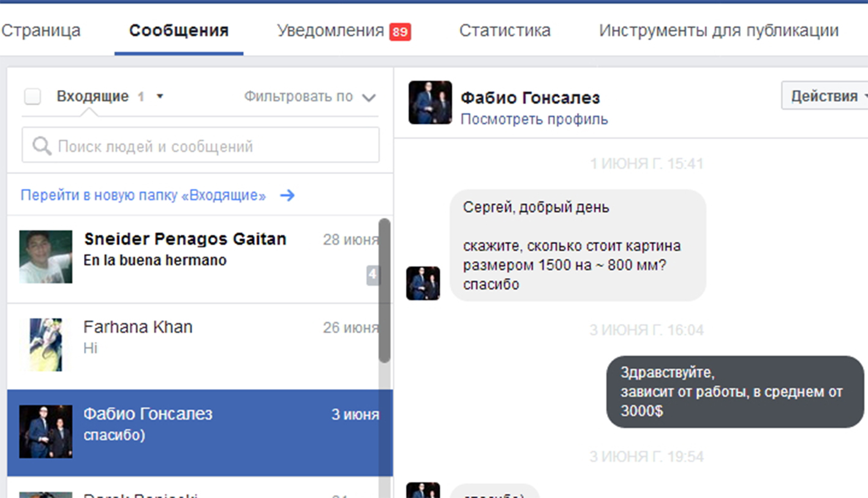This screenshot has width=868, height=498.
Task: Click the red 89 notifications badge
Action: click(400, 32)
